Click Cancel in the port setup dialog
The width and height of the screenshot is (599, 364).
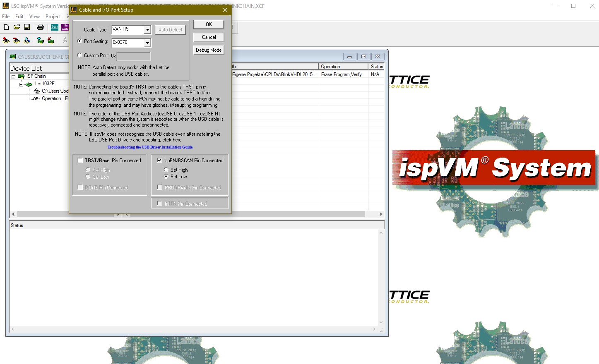pyautogui.click(x=209, y=37)
